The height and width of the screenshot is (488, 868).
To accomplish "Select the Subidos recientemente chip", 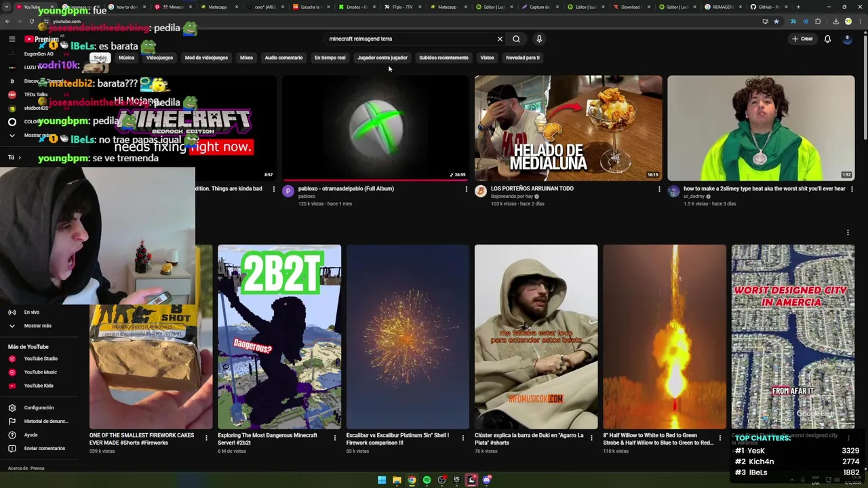I will tap(443, 58).
